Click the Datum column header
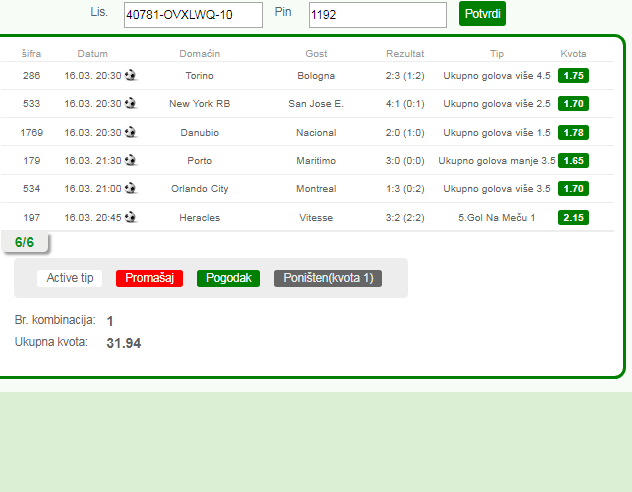Viewport: 632px width, 492px height. (93, 54)
